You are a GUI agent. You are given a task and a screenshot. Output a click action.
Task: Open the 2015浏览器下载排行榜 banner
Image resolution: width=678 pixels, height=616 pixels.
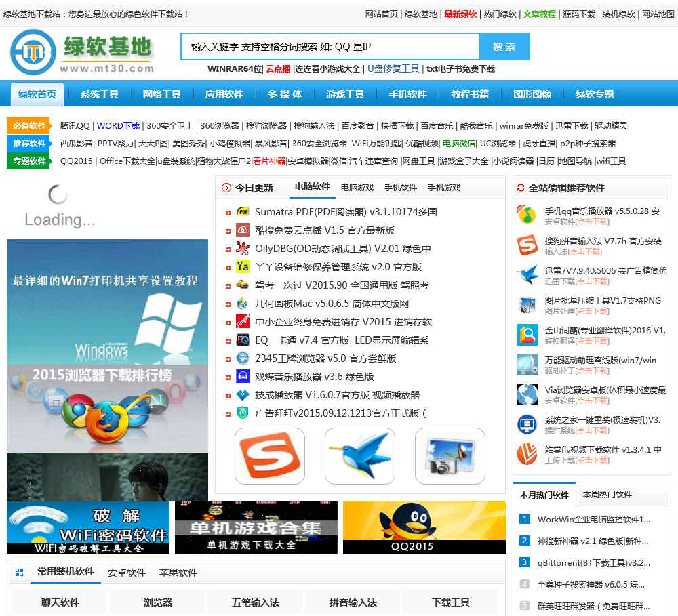(107, 409)
